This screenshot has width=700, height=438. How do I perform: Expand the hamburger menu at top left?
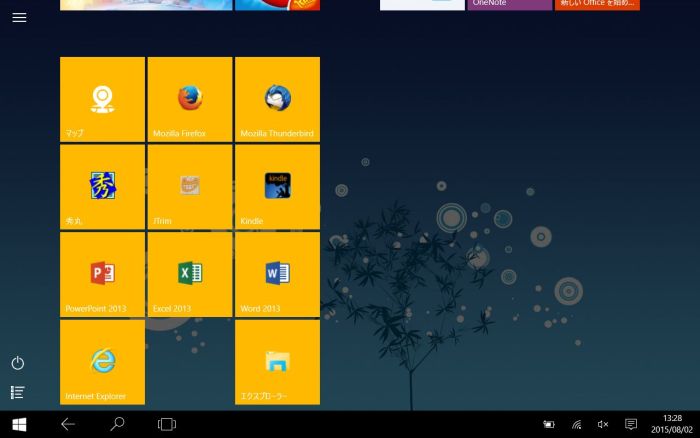tap(19, 18)
